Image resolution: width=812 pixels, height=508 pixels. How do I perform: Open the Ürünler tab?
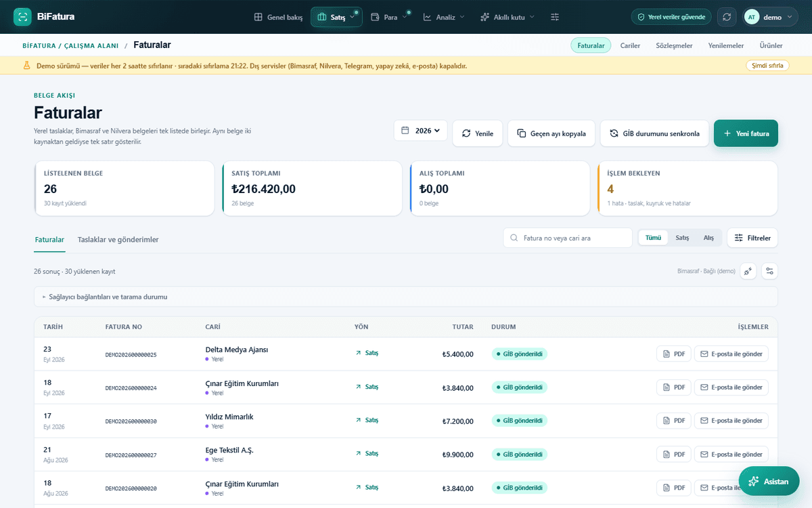771,45
